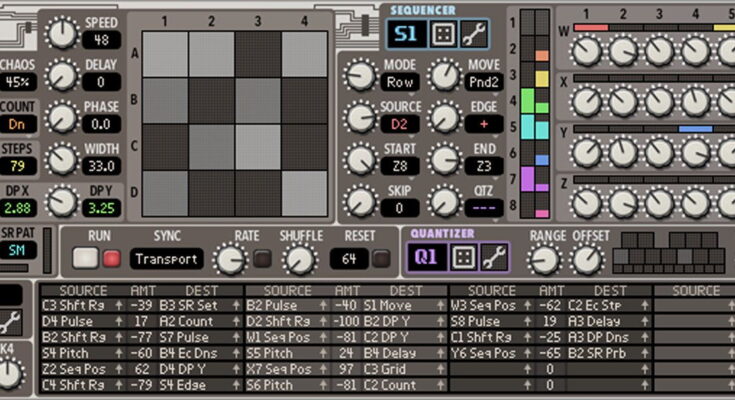Select the C3 Shft Rg modulation source row
The height and width of the screenshot is (400, 735).
pyautogui.click(x=73, y=304)
